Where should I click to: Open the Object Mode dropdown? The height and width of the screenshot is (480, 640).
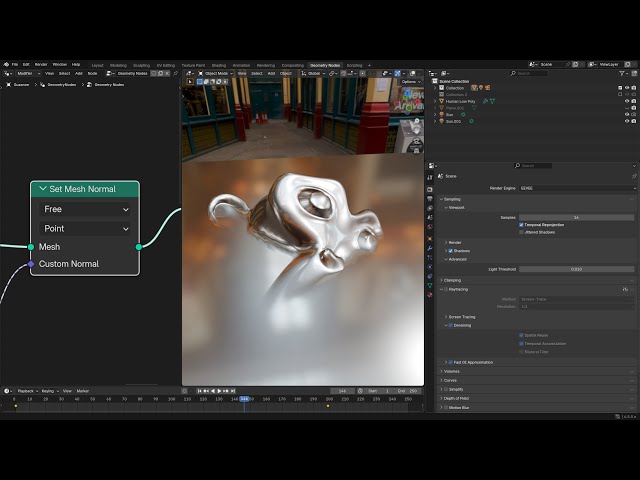pos(216,73)
